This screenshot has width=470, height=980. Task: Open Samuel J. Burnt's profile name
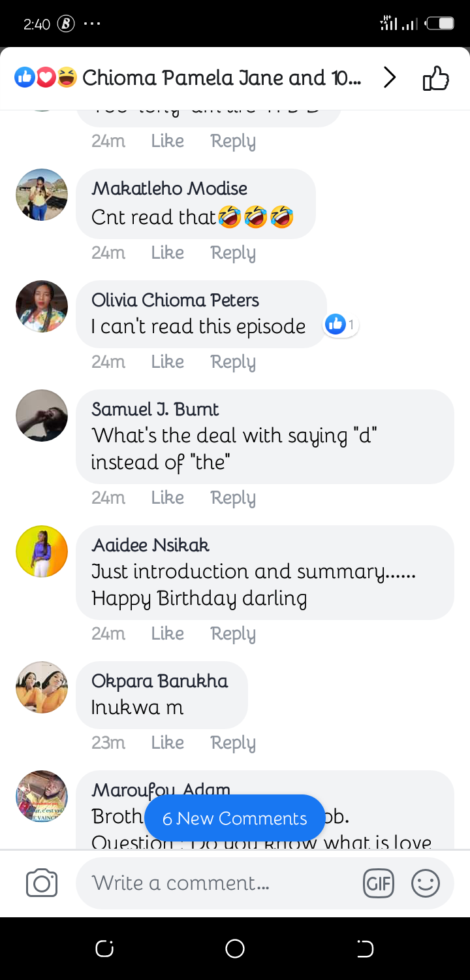[x=155, y=410]
